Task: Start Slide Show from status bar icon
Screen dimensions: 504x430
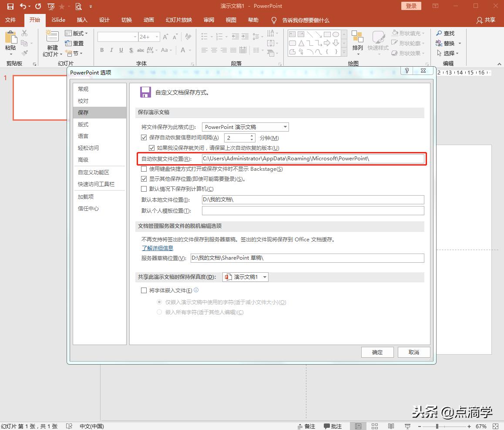Action: [407, 426]
